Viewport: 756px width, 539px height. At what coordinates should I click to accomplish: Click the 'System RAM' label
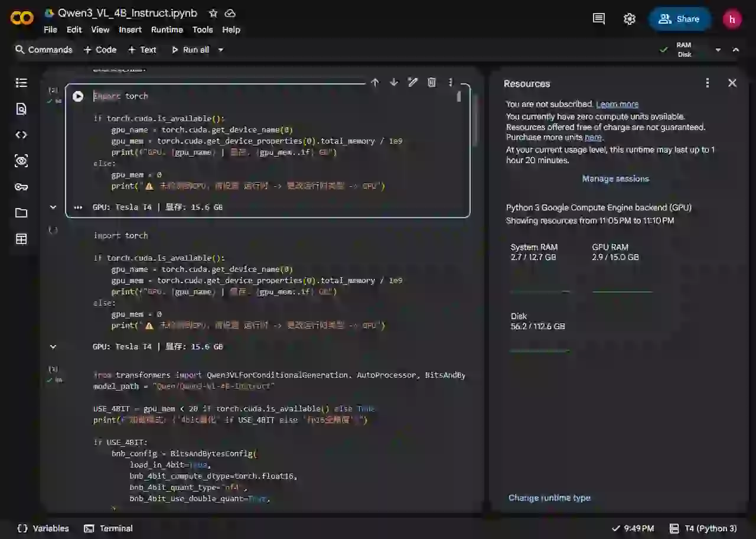pos(534,247)
